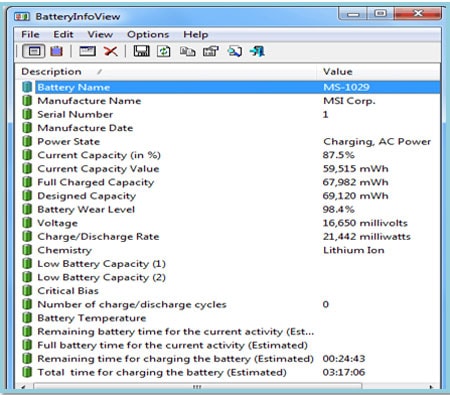This screenshot has width=450, height=395.
Task: Select the Total time for charging row
Action: coord(228,372)
